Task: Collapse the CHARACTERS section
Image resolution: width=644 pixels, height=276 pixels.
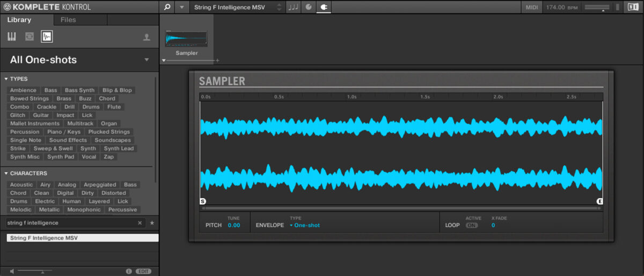Action: (x=6, y=173)
